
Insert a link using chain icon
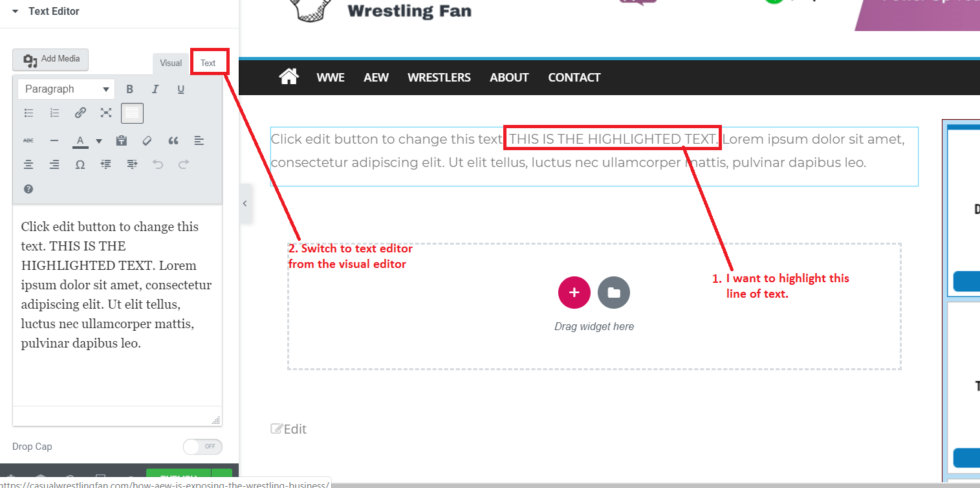(80, 113)
